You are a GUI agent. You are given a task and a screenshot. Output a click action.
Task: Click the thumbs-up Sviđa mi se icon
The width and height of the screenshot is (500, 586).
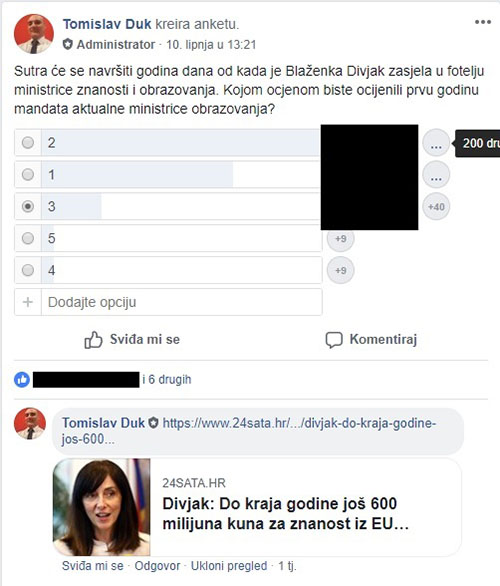click(x=93, y=340)
